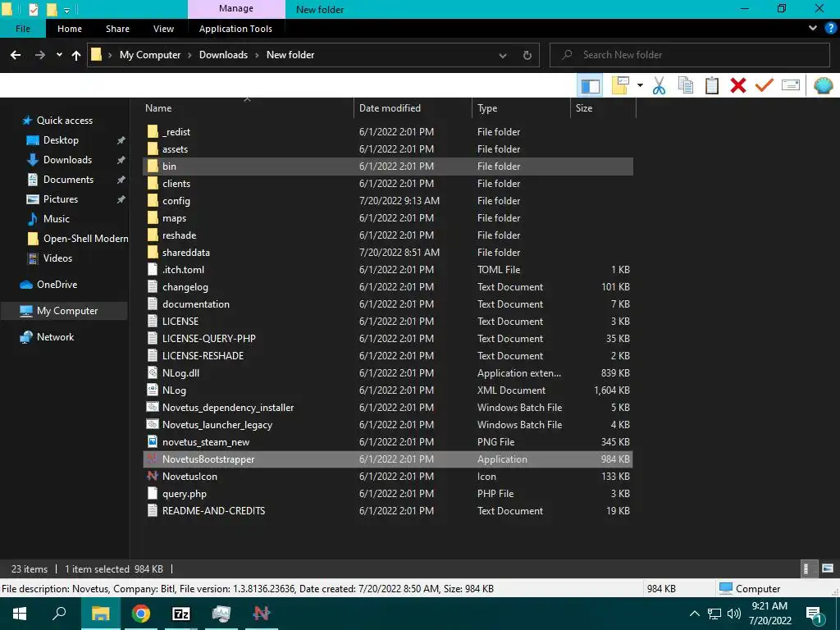Viewport: 840px width, 630px height.
Task: Select the clients folder
Action: click(x=388, y=183)
